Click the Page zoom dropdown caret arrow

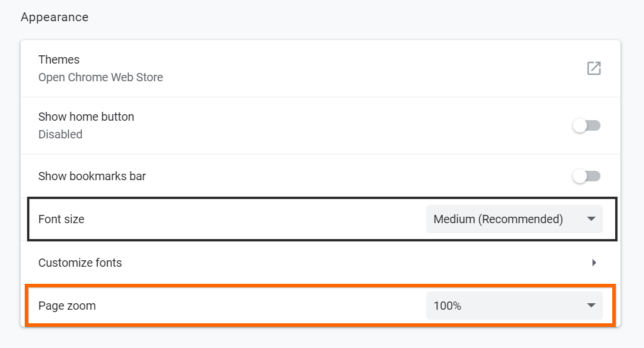click(591, 306)
